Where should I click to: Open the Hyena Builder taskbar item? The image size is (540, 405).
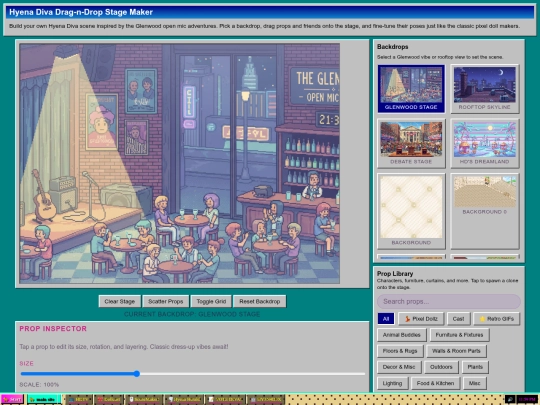coord(184,399)
